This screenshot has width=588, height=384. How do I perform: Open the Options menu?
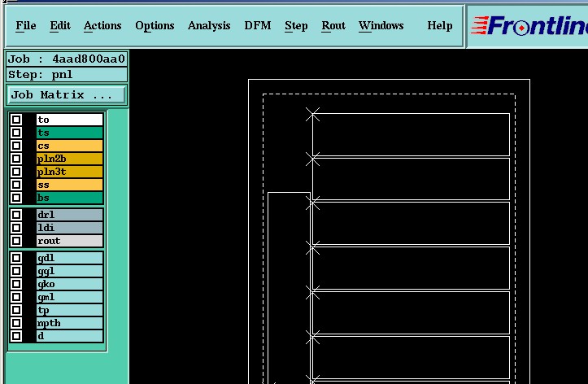[155, 25]
